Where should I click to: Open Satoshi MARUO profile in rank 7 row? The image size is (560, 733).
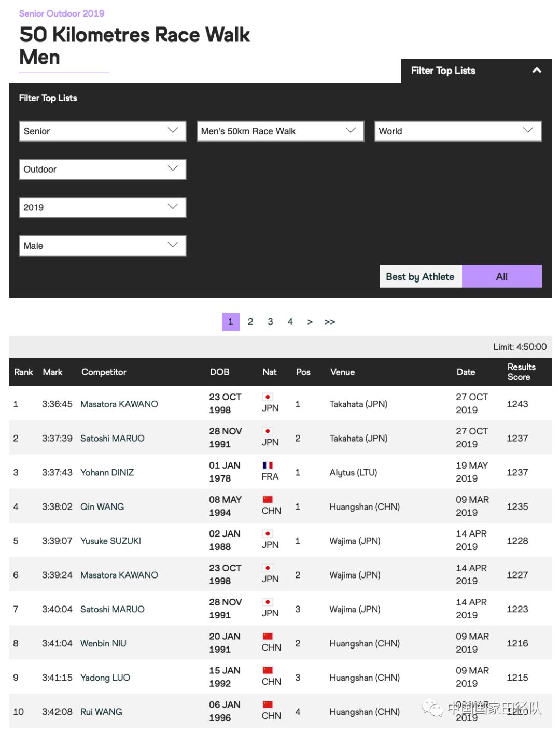pyautogui.click(x=113, y=609)
